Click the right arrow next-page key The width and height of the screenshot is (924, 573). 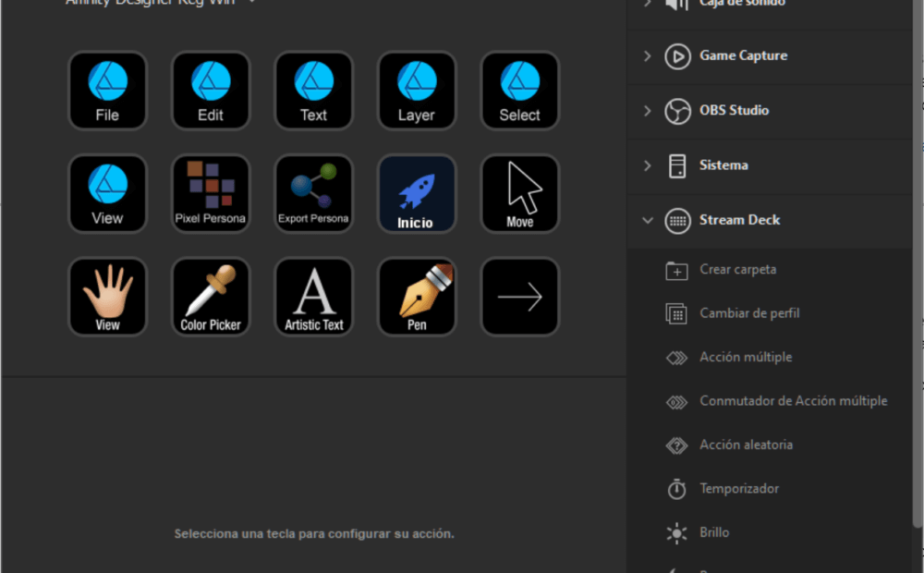point(519,297)
